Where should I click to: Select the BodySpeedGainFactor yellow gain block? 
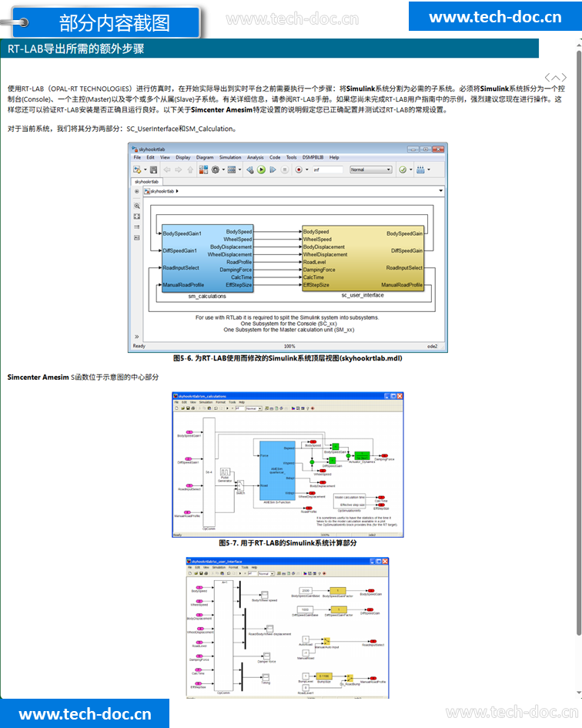pyautogui.click(x=337, y=591)
